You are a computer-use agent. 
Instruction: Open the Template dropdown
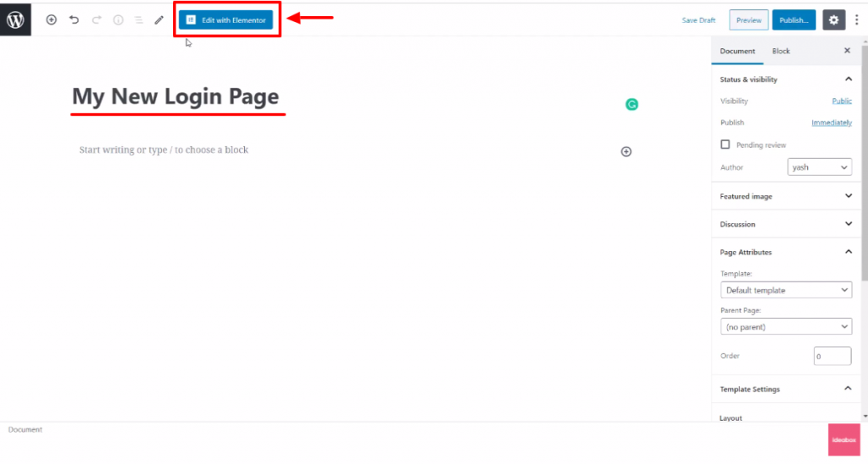[786, 290]
